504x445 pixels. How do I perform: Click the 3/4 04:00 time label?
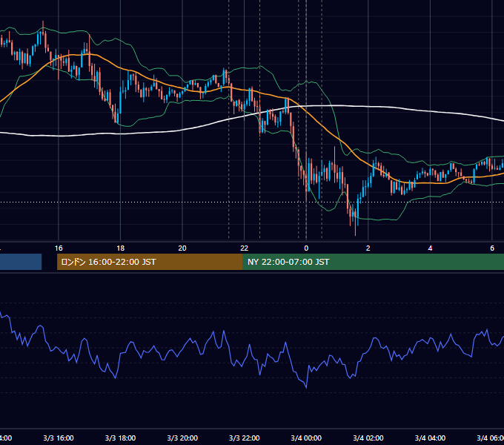pos(430,438)
